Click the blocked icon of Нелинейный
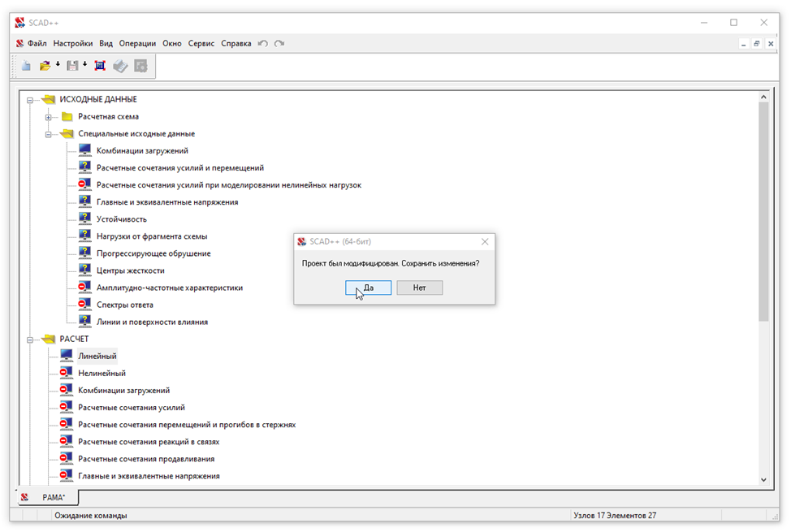The width and height of the screenshot is (791, 532). click(x=66, y=373)
